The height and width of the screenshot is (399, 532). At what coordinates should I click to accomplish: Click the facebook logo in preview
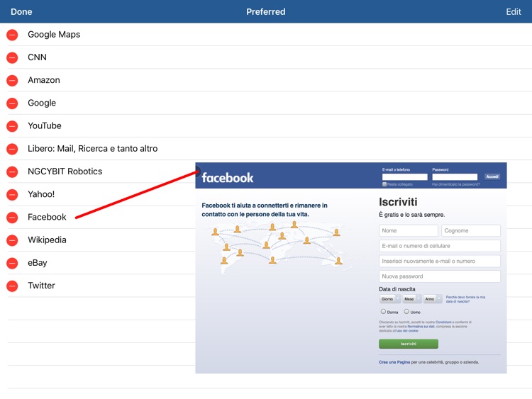point(227,178)
